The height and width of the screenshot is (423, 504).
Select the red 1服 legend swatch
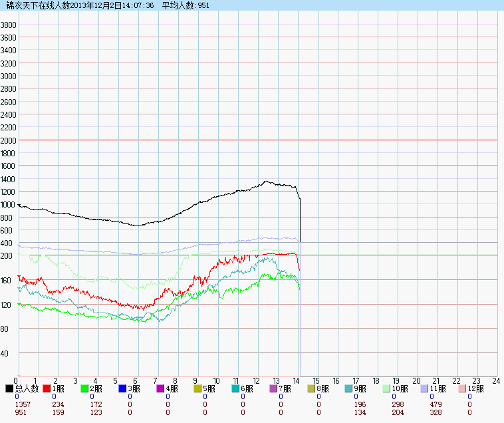pyautogui.click(x=47, y=388)
